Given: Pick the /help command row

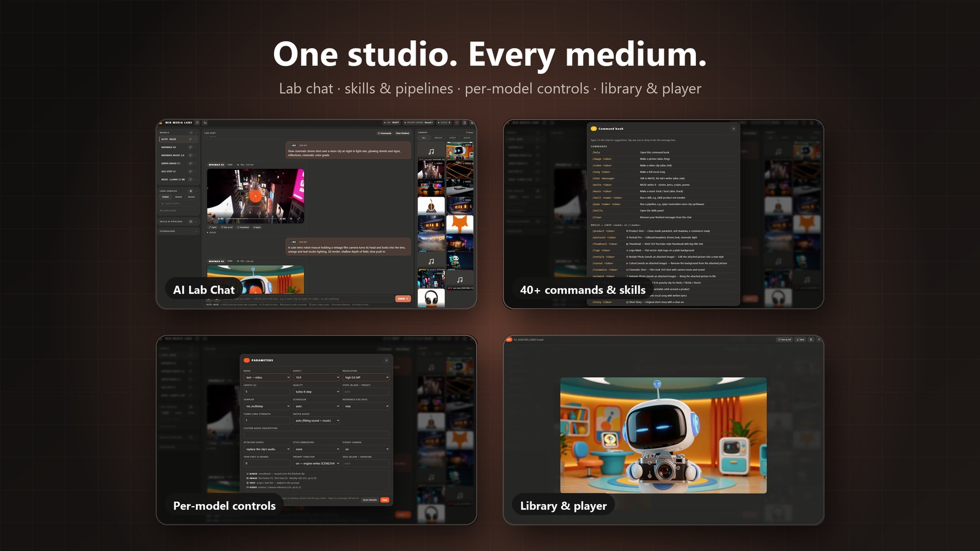Looking at the screenshot, I should pyautogui.click(x=663, y=152).
